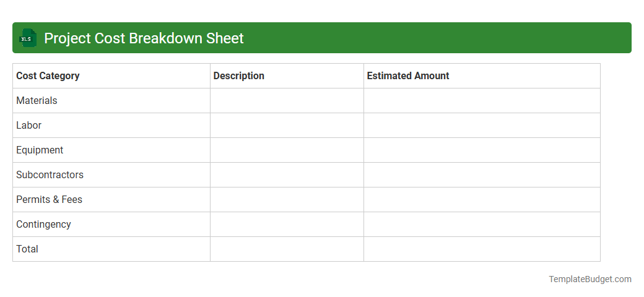The width and height of the screenshot is (644, 297).
Task: Click the Subcontractors row label
Action: click(50, 174)
